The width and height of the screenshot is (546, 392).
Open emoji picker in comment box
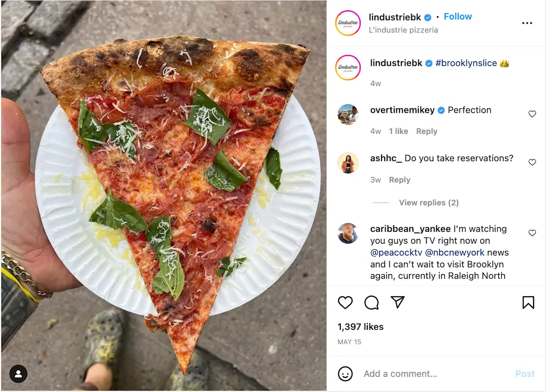point(345,374)
